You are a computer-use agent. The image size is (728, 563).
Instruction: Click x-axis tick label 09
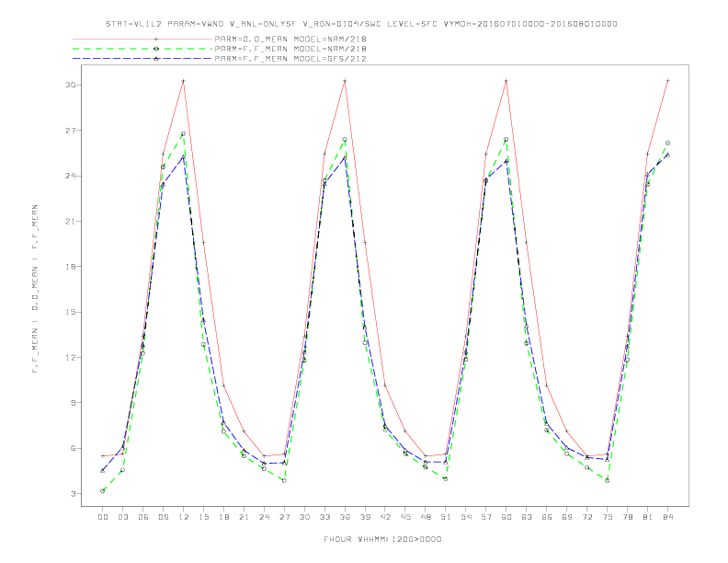tap(163, 517)
